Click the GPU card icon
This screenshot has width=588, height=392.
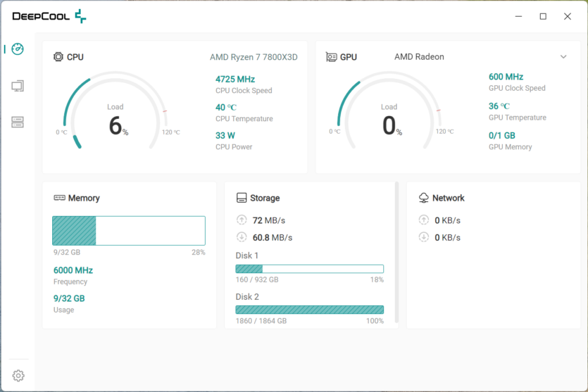331,57
